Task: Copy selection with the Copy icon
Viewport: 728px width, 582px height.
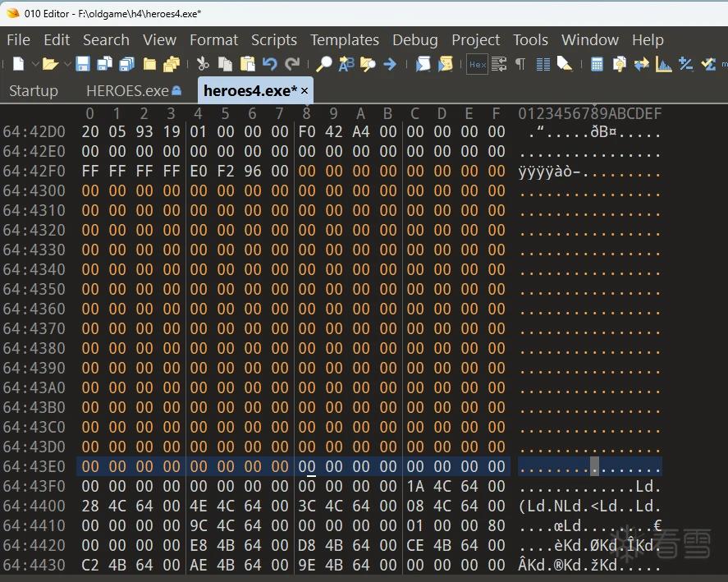Action: (225, 64)
